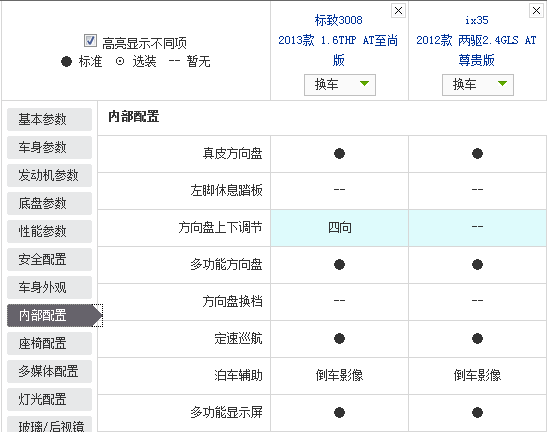Image resolution: width=547 pixels, height=432 pixels.
Task: Open 换车 dropdown under 标致3008
Action: coord(340,84)
